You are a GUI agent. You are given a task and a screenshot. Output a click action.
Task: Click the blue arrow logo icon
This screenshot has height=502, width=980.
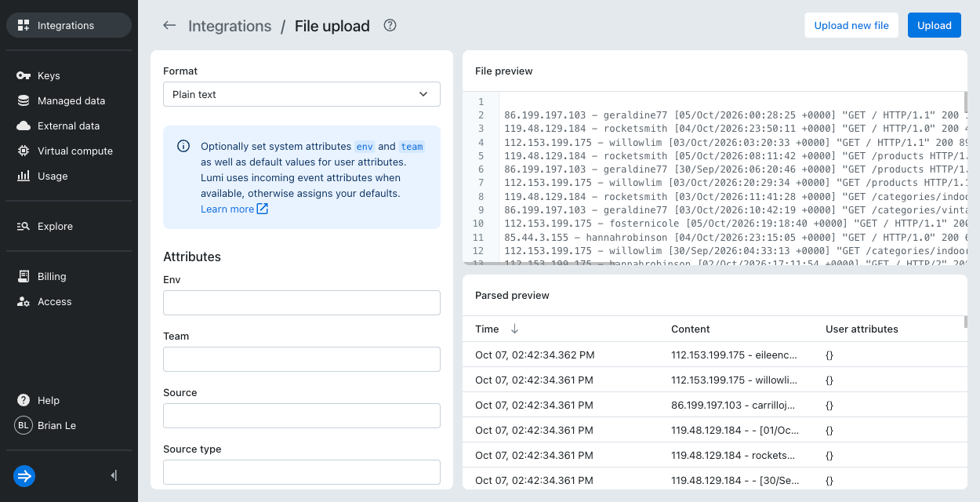[24, 475]
